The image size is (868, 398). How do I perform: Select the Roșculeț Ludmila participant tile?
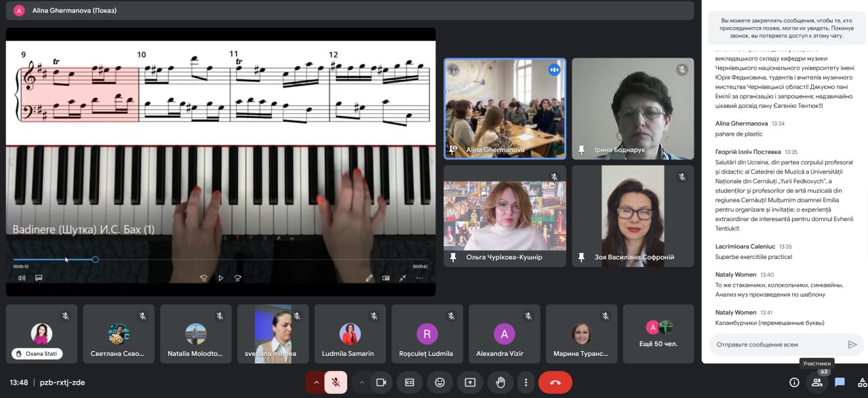pyautogui.click(x=427, y=334)
